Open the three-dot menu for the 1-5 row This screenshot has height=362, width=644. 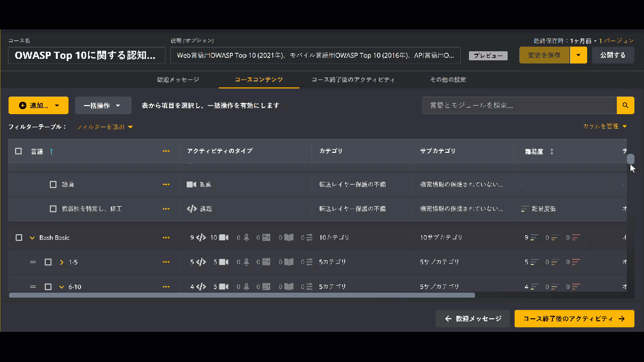166,262
